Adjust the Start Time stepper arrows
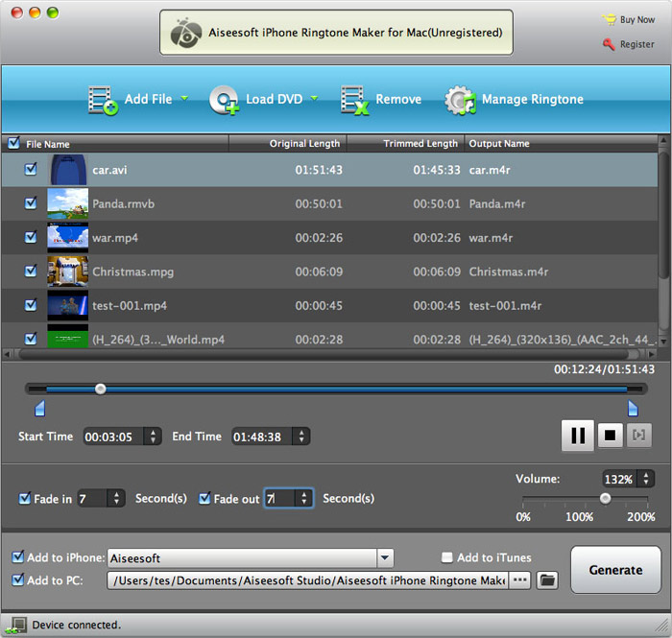The height and width of the screenshot is (638, 672). (153, 437)
